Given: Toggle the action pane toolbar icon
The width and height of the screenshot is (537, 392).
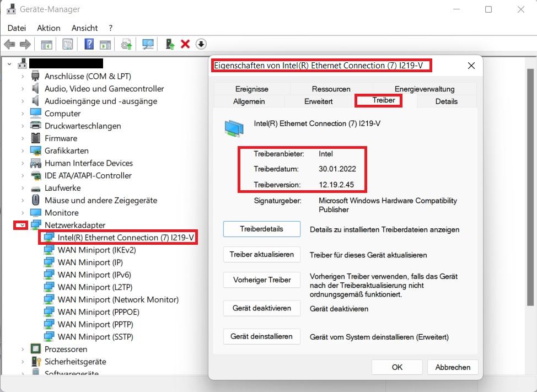Looking at the screenshot, I should [105, 45].
